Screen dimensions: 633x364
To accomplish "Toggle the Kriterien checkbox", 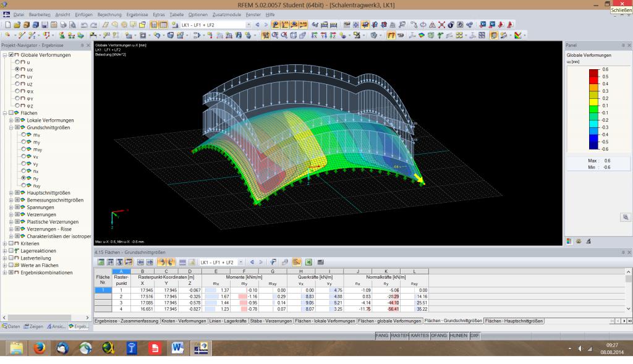I will [11, 243].
